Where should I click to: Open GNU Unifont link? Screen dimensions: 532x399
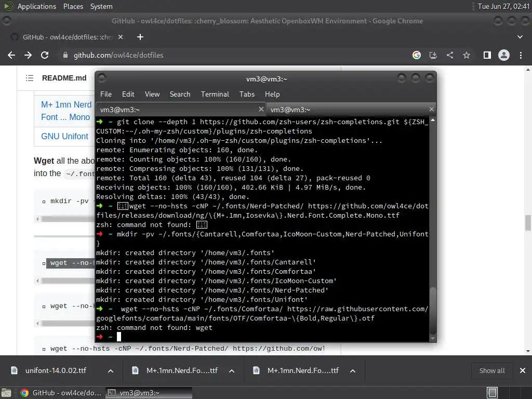coord(64,137)
